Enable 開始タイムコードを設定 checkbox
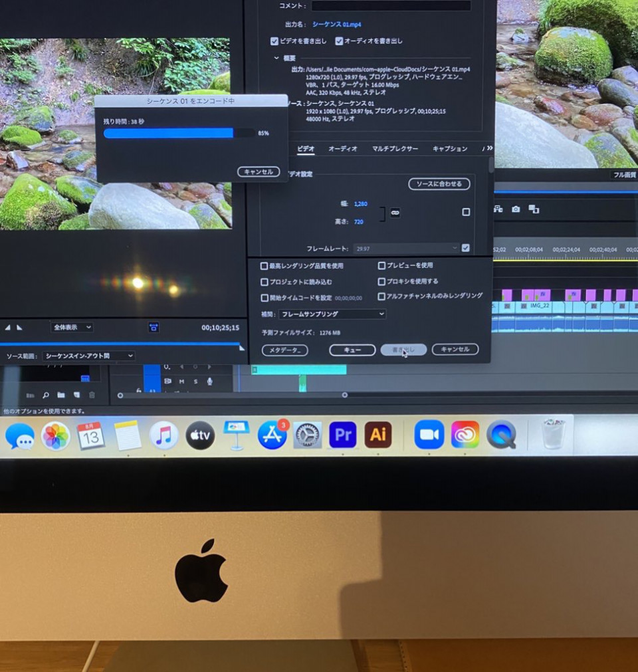The width and height of the screenshot is (638, 672). 265,298
